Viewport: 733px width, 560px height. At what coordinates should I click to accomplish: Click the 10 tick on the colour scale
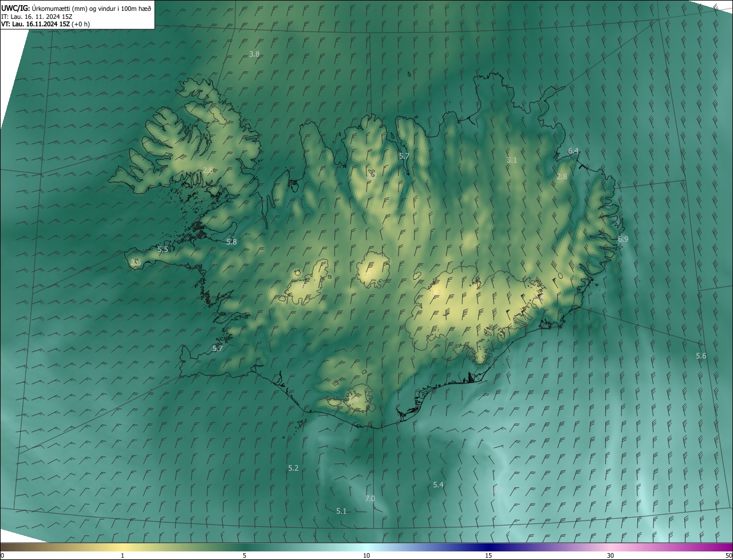[366, 556]
